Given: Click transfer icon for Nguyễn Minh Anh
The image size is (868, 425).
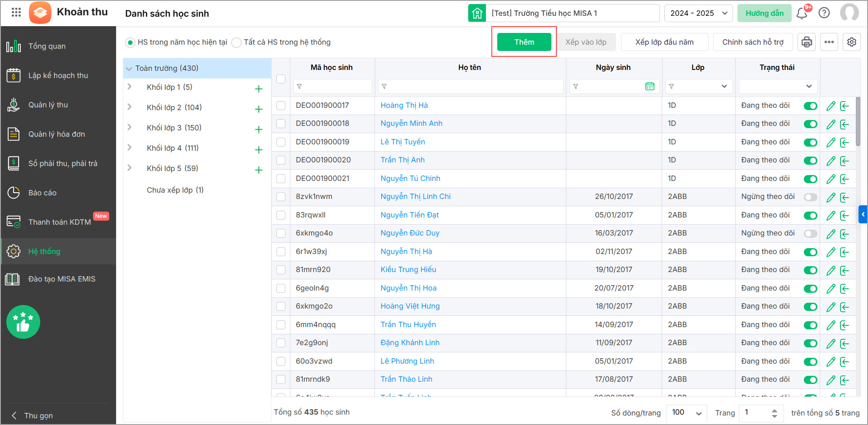Looking at the screenshot, I should (x=844, y=124).
